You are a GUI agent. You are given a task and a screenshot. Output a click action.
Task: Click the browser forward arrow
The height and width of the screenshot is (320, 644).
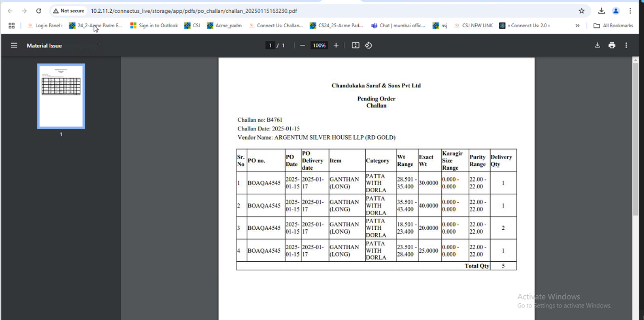(x=24, y=11)
